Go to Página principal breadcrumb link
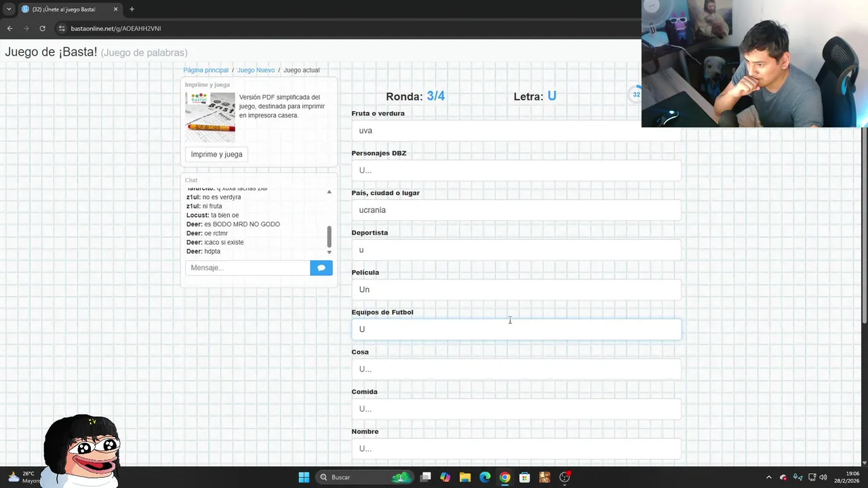 [205, 70]
